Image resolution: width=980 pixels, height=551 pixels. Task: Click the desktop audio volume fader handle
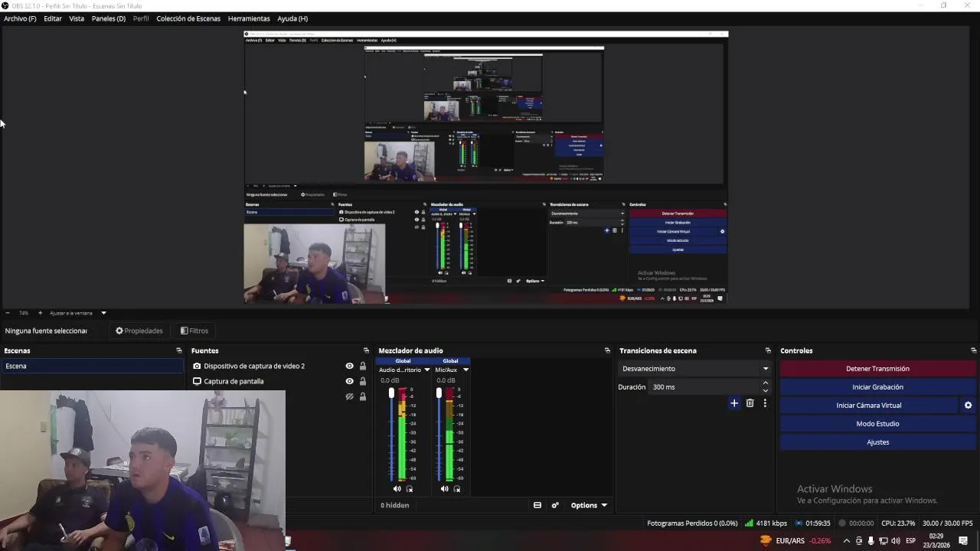pyautogui.click(x=391, y=393)
